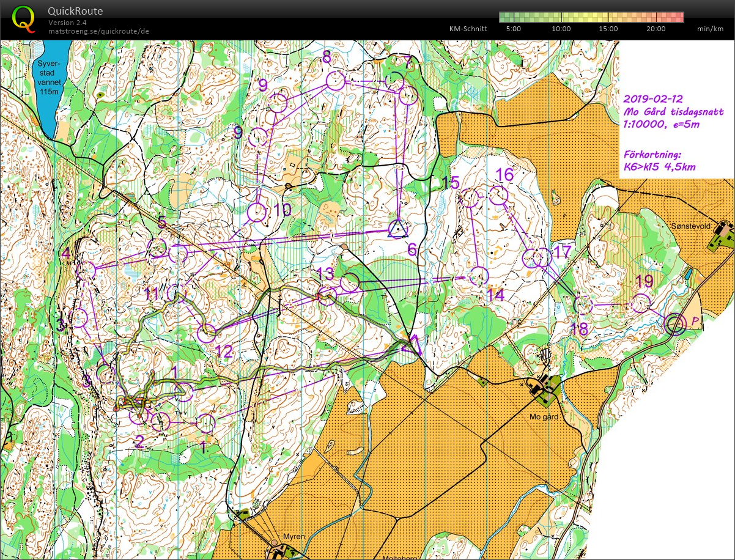Click control circle 18 on the map
Viewport: 735px width, 560px height.
pyautogui.click(x=584, y=304)
